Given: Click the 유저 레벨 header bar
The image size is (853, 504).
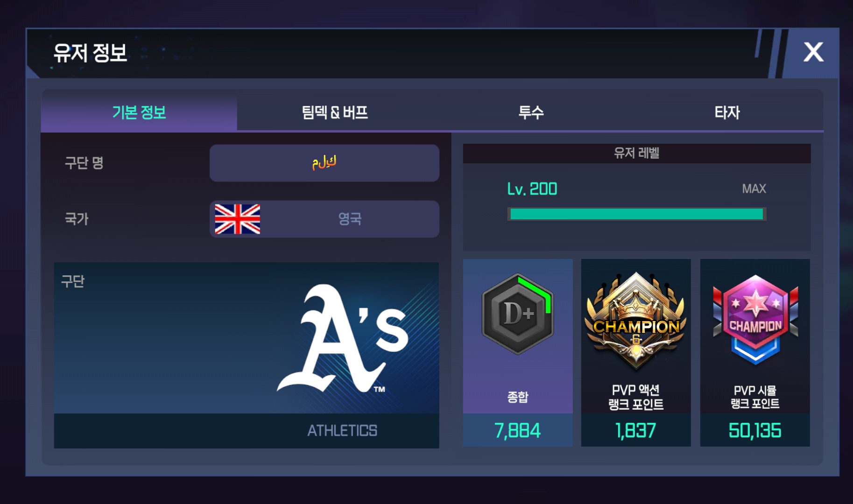Looking at the screenshot, I should 637,153.
